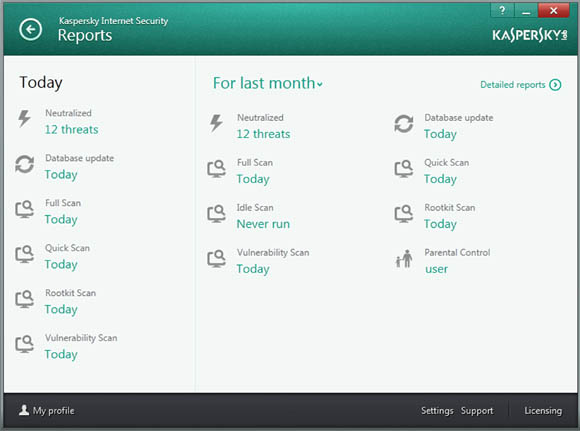Click the monthly Vulnerability Scan monitor icon
The image size is (580, 431).
pos(216,259)
